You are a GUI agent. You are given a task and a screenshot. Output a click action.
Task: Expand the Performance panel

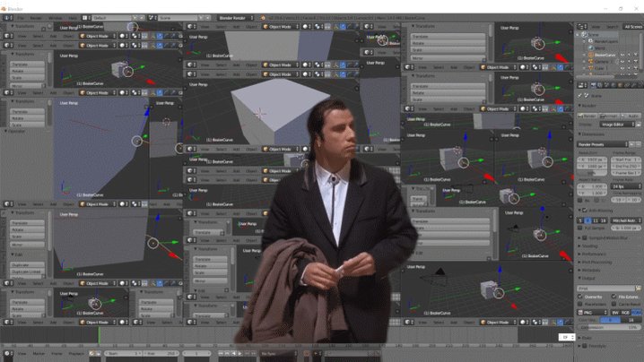point(594,254)
